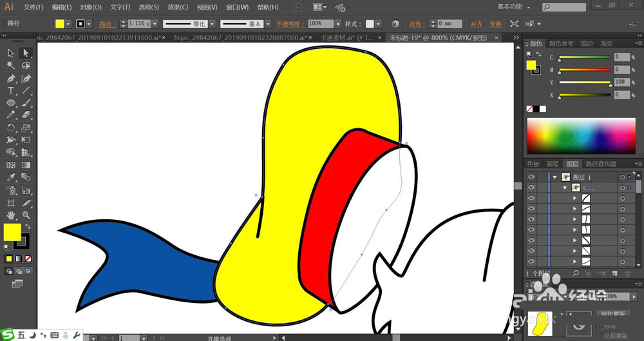The width and height of the screenshot is (644, 341).
Task: Select the Zoom magnifier tool
Action: [26, 215]
